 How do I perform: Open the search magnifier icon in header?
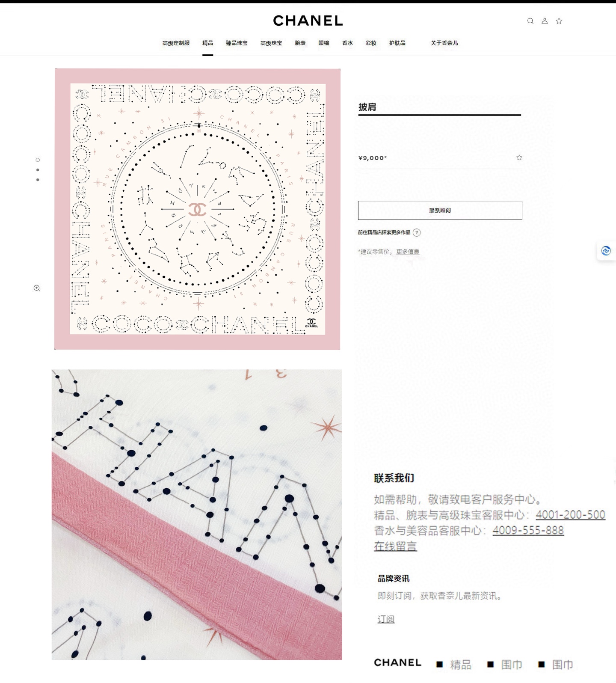[530, 21]
